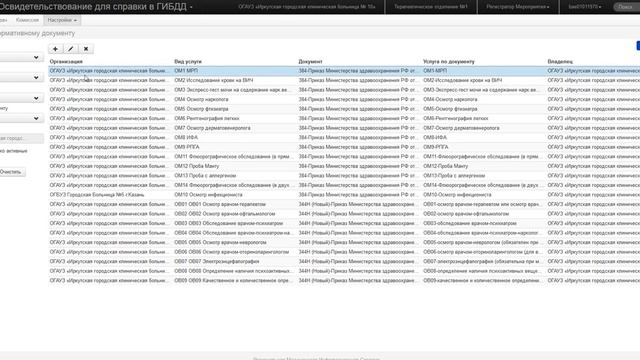The width and height of the screenshot is (640, 360).
Task: Expand the Регистратор Мероприятия dropdown
Action: tap(518, 7)
